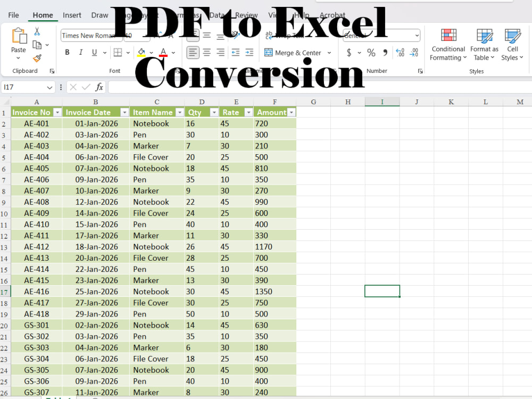Screen dimensions: 532x399
Task: Click the Select All corner triangle
Action: (5, 102)
